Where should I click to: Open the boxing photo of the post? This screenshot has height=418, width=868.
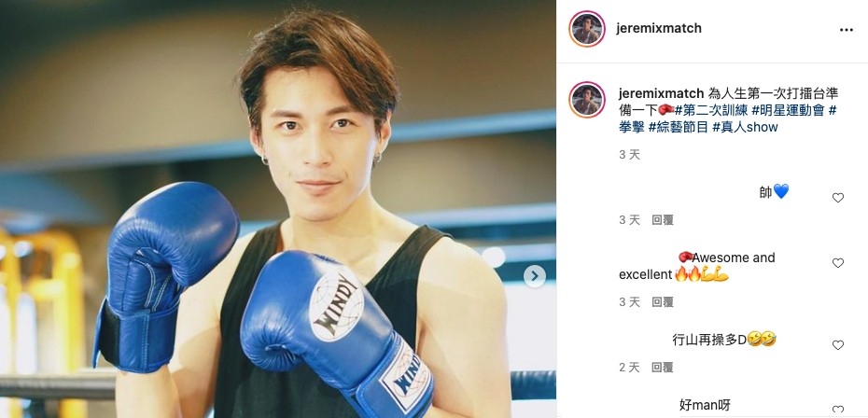click(278, 209)
